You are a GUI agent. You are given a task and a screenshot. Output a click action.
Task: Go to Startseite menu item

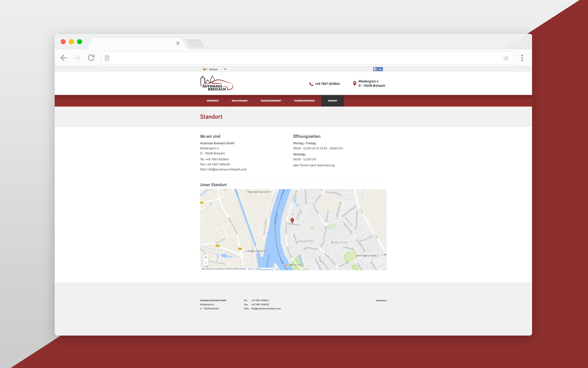point(213,101)
